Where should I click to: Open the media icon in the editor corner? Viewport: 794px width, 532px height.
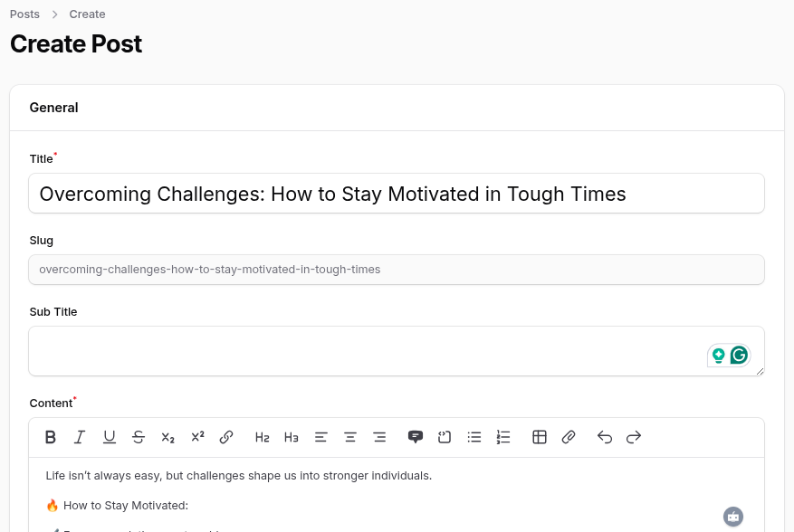732,516
